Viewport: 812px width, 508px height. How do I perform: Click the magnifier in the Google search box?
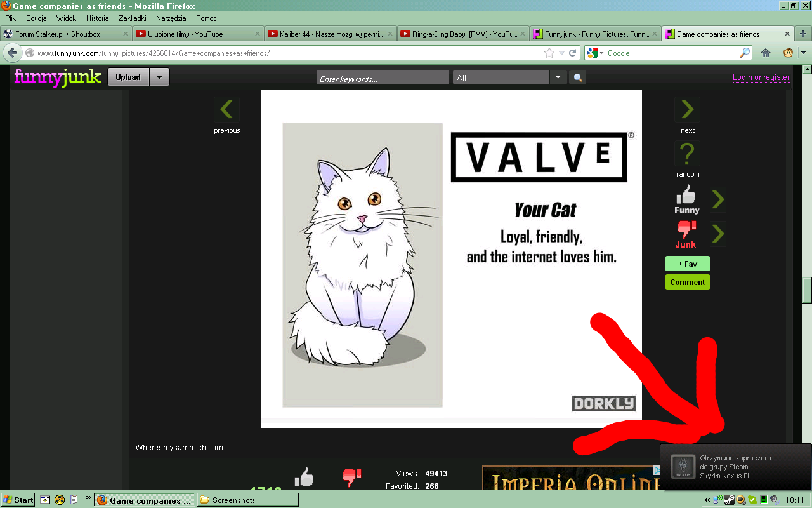pos(745,53)
